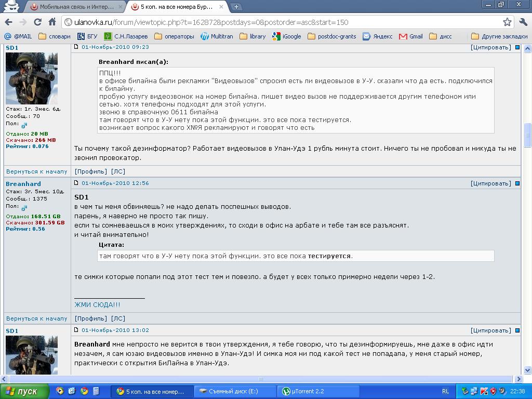
Task: Open a new browser tab
Action: click(x=236, y=7)
